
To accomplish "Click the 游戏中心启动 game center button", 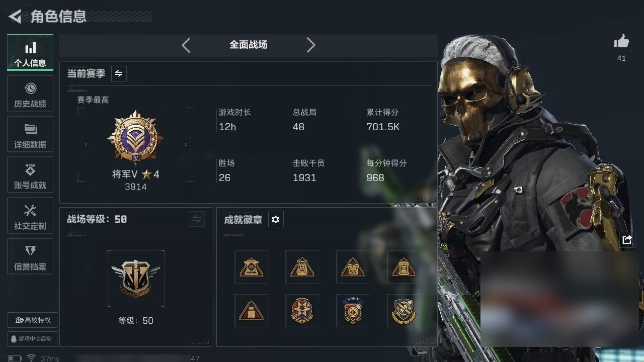I will (x=33, y=338).
